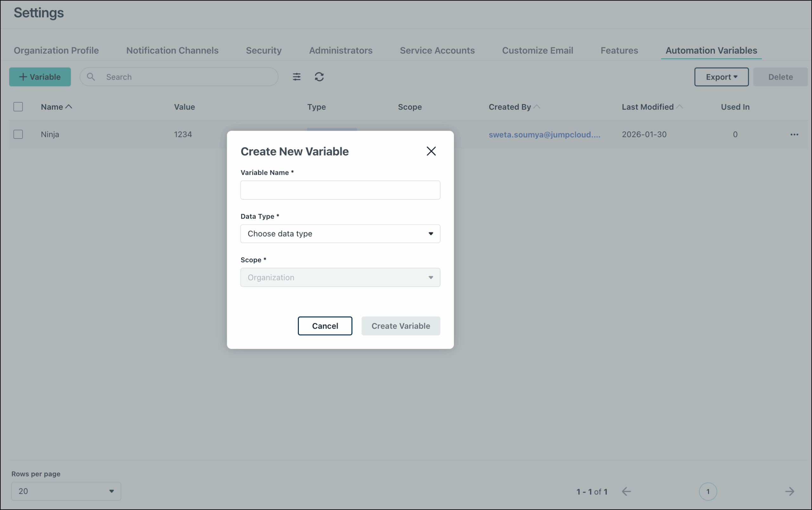The width and height of the screenshot is (812, 510).
Task: Open the Choose data type dropdown
Action: click(x=340, y=234)
